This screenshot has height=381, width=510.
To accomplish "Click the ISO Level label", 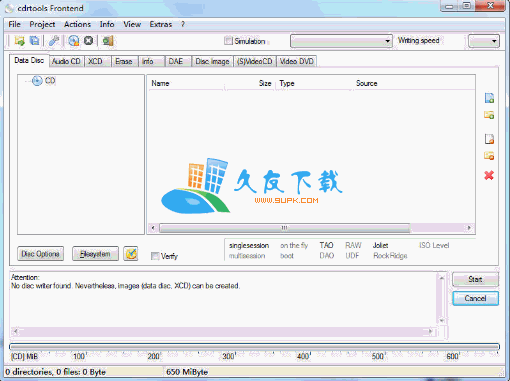I will [434, 245].
